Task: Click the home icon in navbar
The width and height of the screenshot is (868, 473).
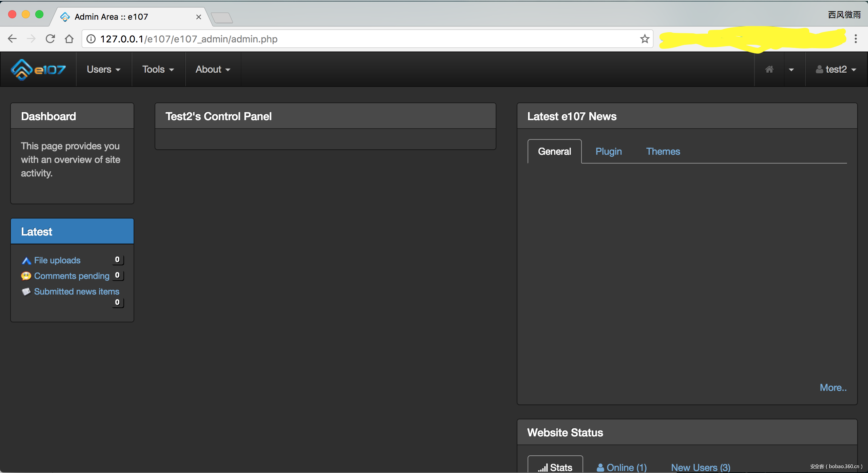Action: click(x=769, y=70)
